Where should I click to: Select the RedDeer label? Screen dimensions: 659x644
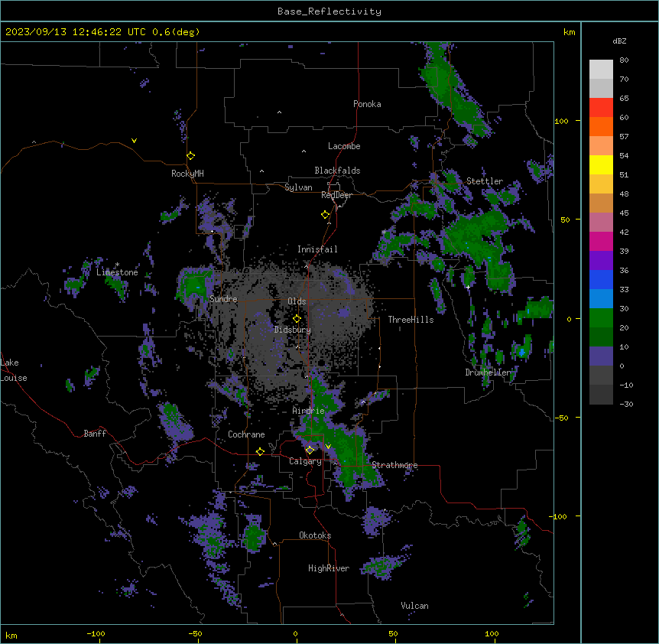point(336,195)
